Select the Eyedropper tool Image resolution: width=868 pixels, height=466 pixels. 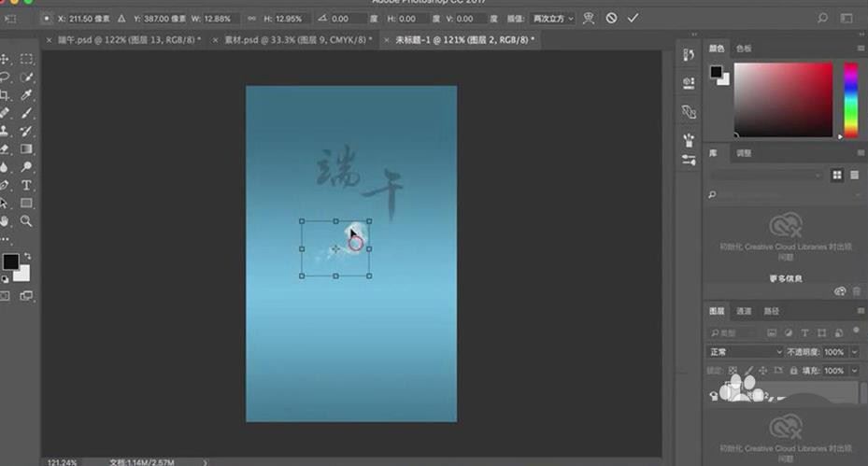[26, 94]
